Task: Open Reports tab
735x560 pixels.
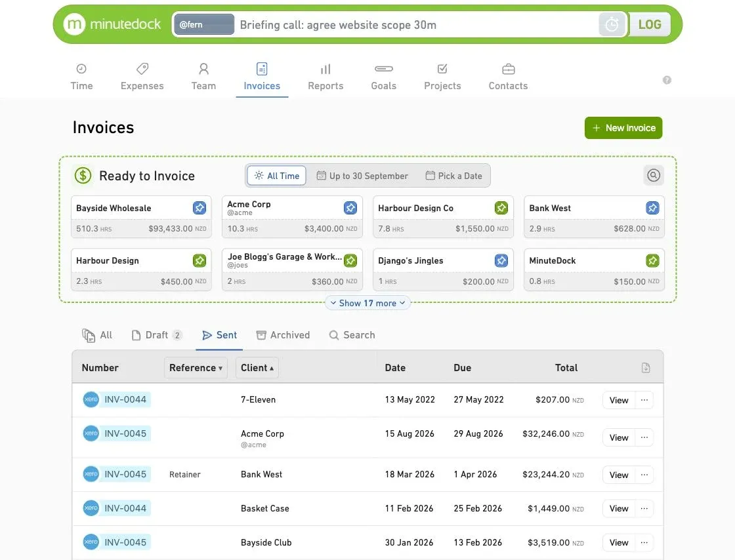Action: click(325, 77)
